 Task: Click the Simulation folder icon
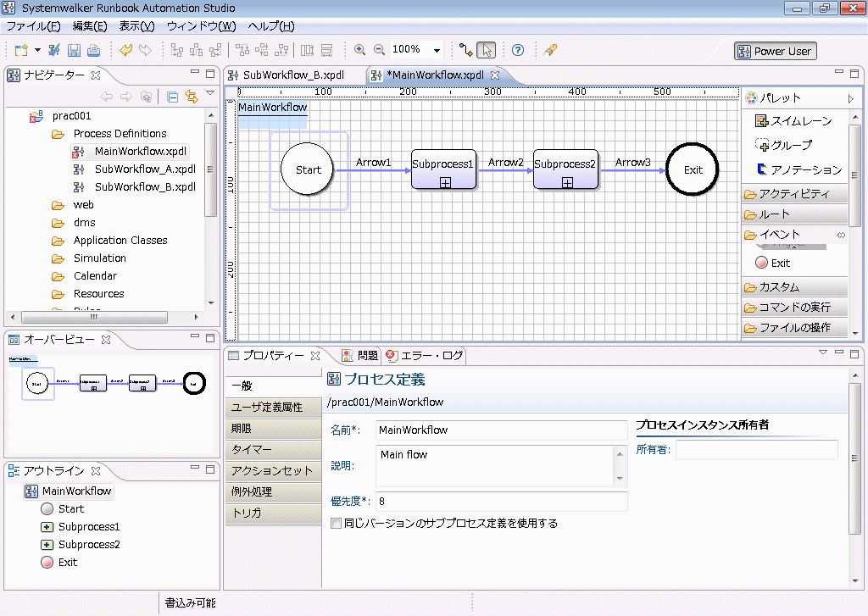click(58, 258)
